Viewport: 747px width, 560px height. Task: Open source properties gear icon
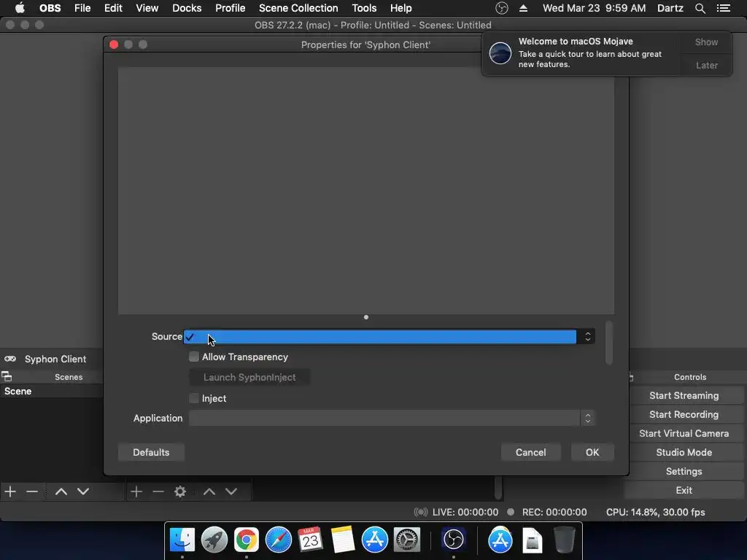(x=180, y=491)
